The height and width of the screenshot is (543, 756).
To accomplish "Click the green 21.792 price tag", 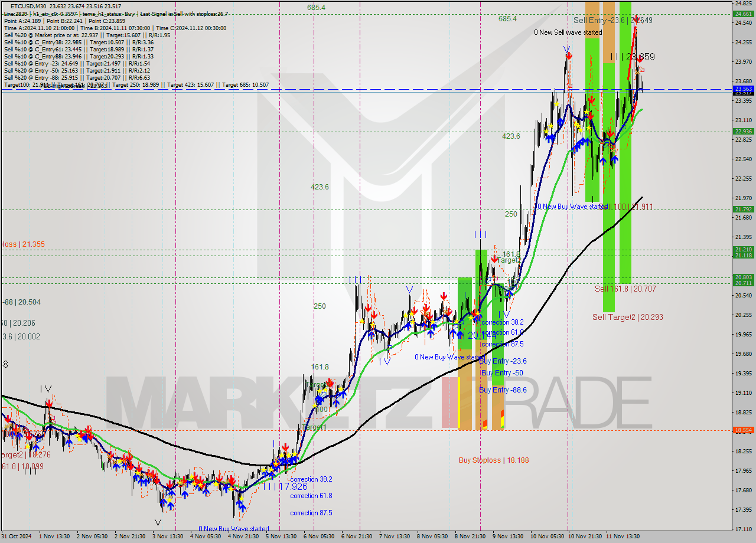I will coord(743,209).
